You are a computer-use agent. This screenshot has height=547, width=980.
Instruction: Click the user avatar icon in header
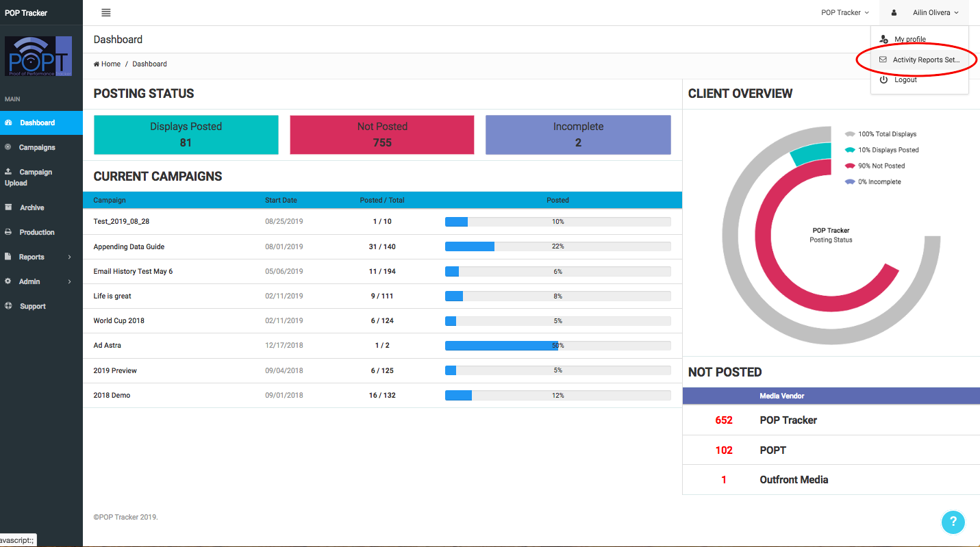[894, 12]
